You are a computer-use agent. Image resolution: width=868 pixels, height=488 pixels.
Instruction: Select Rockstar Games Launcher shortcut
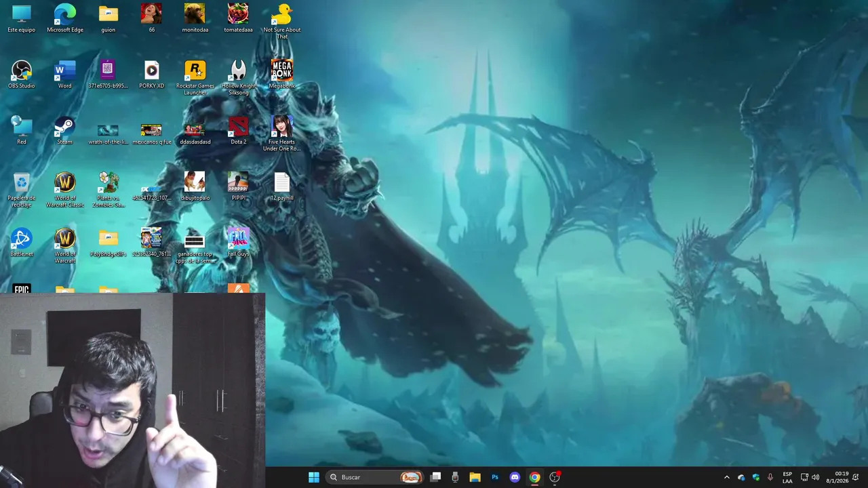coord(195,77)
